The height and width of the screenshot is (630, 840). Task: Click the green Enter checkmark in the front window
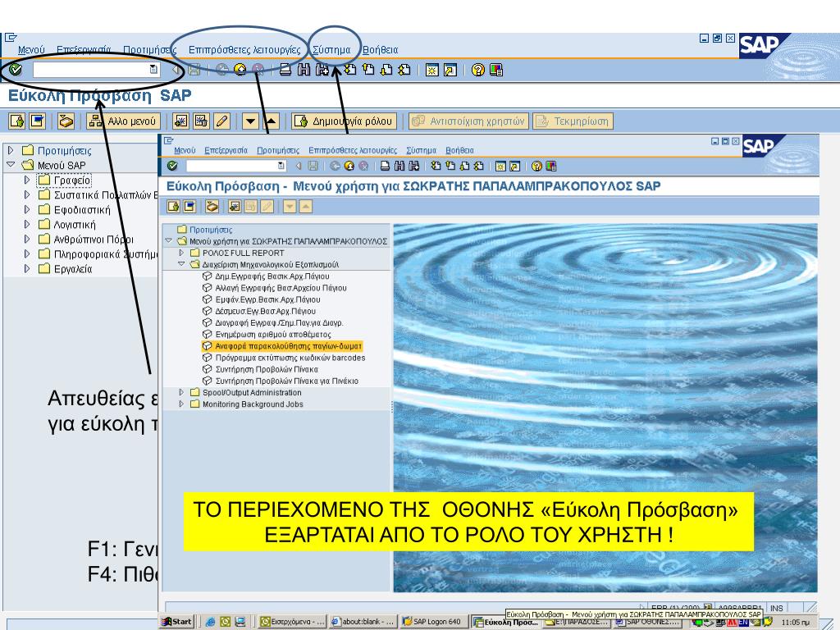click(x=172, y=166)
